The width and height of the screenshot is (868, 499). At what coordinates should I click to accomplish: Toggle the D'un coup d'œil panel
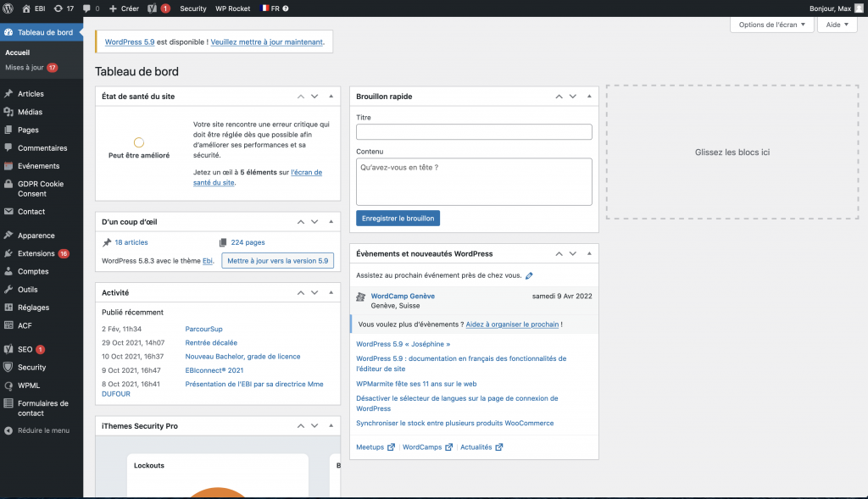point(331,222)
